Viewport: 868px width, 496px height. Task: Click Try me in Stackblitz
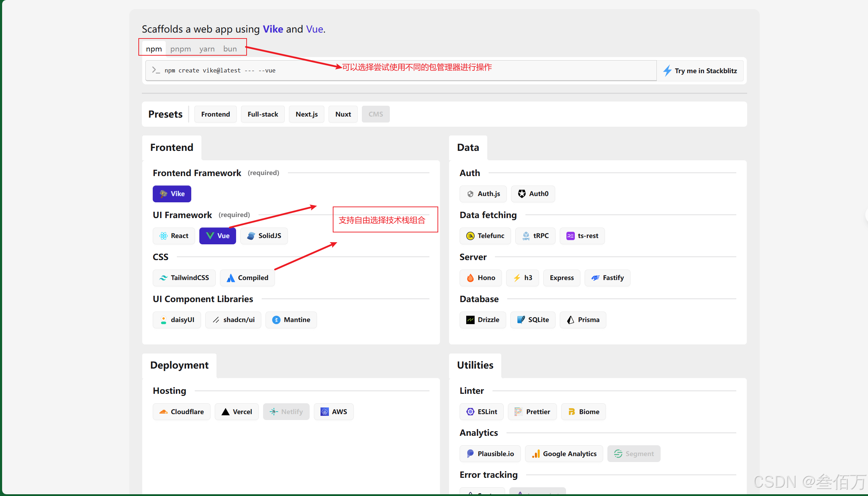pyautogui.click(x=700, y=71)
